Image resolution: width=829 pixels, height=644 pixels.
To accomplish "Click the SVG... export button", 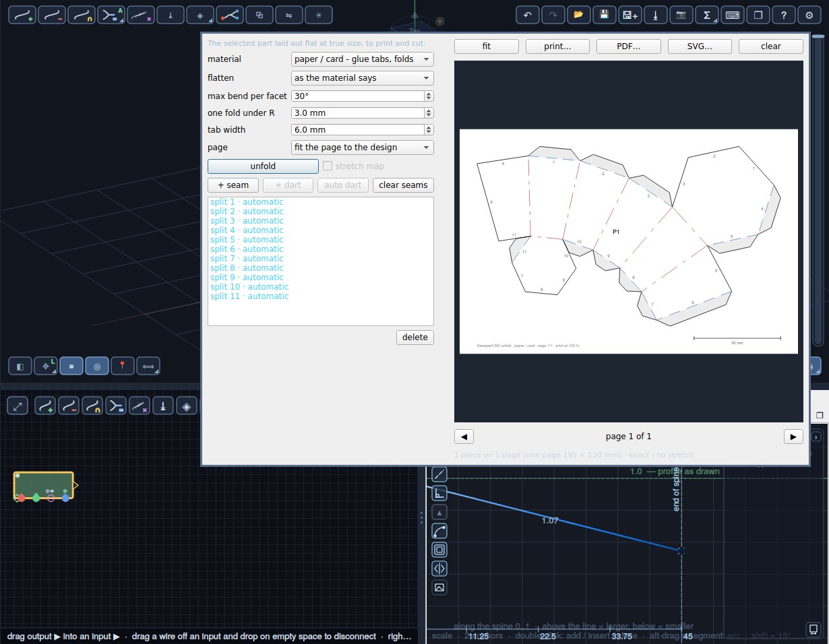I will tap(700, 46).
